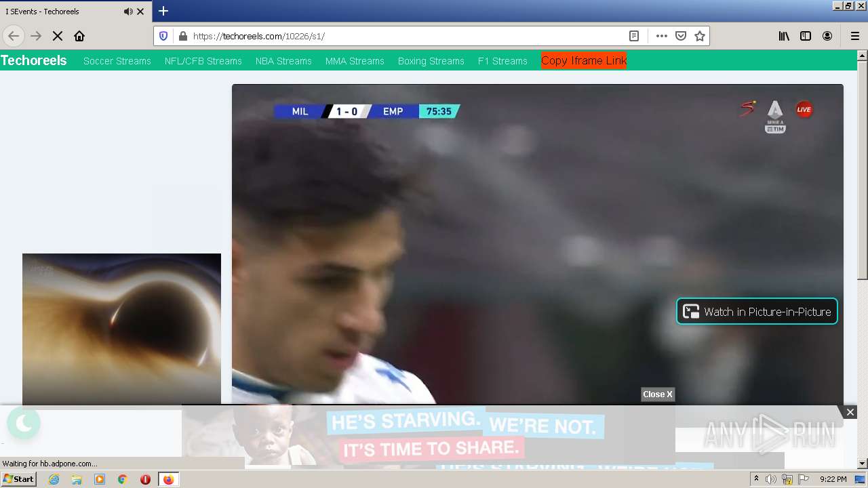Open Boxing Streams menu
This screenshot has width=868, height=488.
click(431, 61)
